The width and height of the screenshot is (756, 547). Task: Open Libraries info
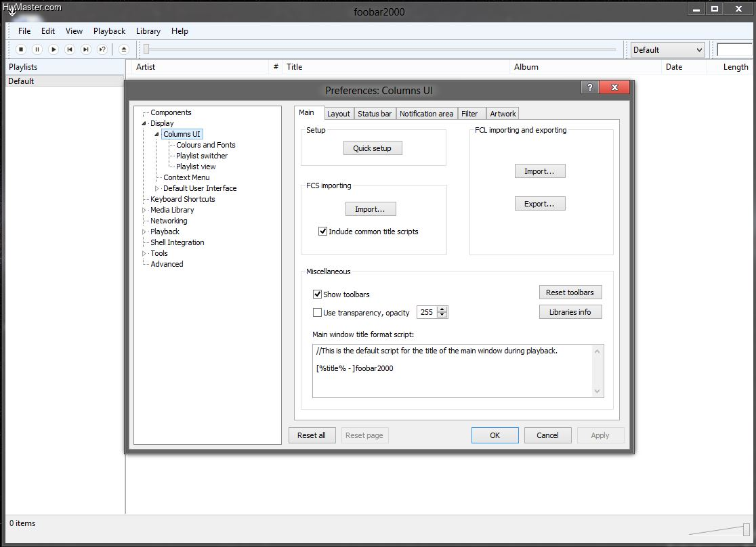(x=570, y=312)
